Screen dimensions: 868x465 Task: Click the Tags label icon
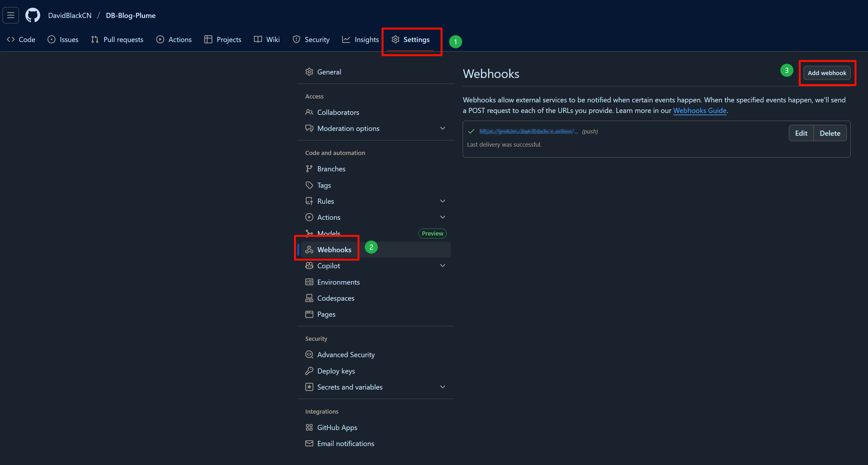pos(309,185)
